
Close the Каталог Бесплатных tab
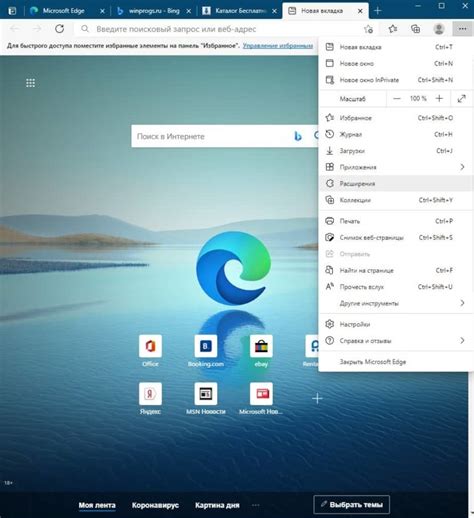(x=274, y=11)
